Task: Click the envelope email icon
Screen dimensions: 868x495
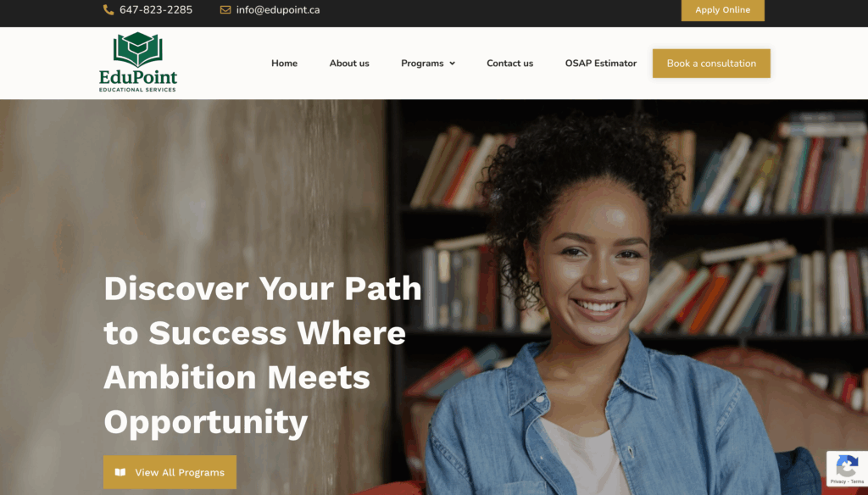Action: (x=225, y=10)
